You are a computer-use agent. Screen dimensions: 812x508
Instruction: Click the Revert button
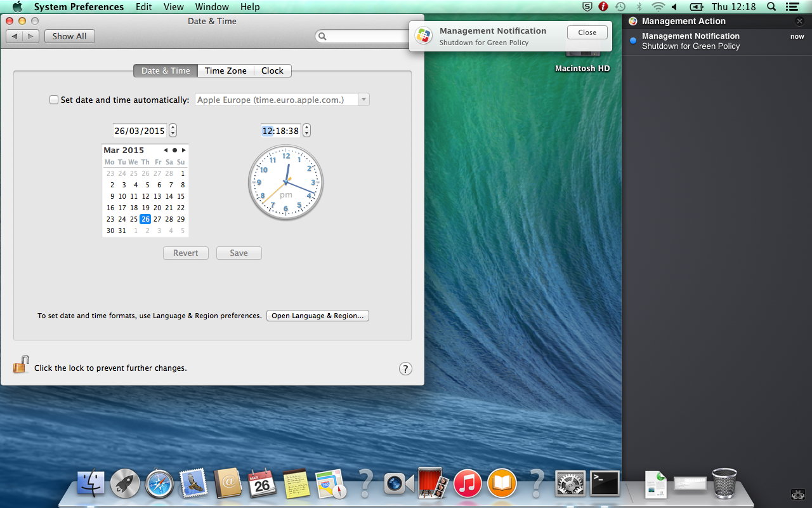186,253
